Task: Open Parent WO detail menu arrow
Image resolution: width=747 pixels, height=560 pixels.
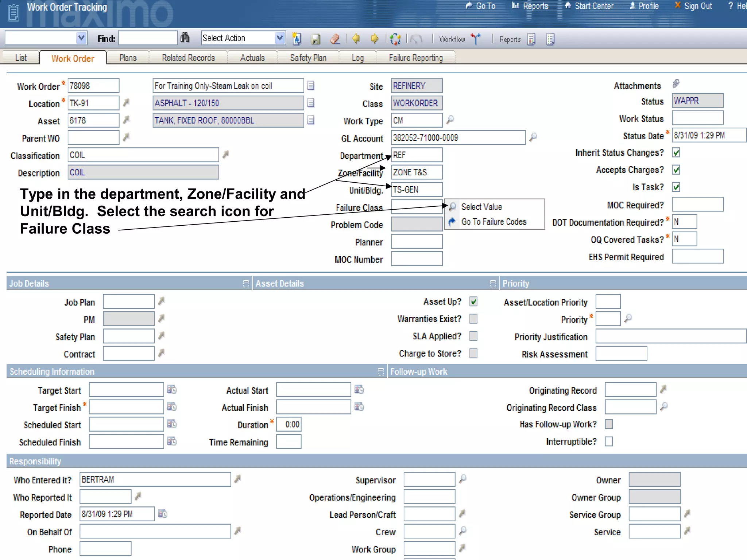Action: (126, 137)
